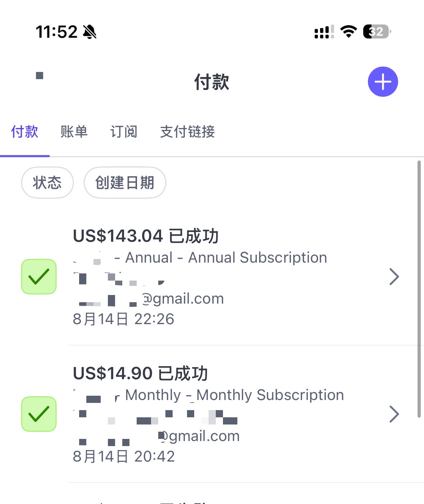Tap the account avatar at top left
The image size is (424, 504).
[x=40, y=82]
